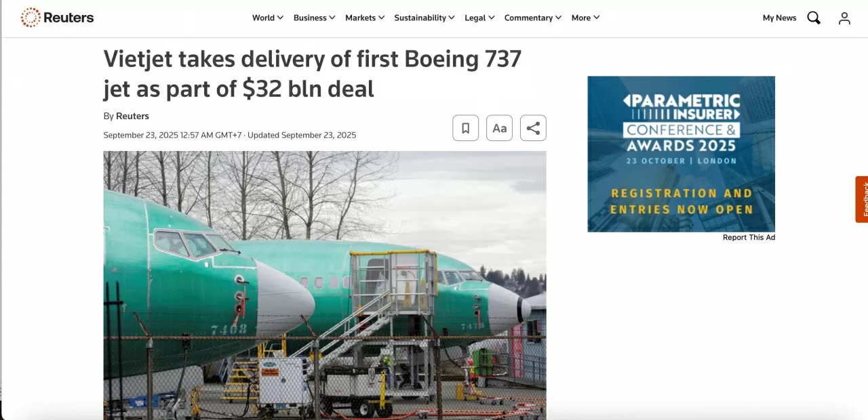Viewport: 868px width, 420px height.
Task: Open the Parametric Insurer Conference ad banner
Action: click(x=681, y=154)
